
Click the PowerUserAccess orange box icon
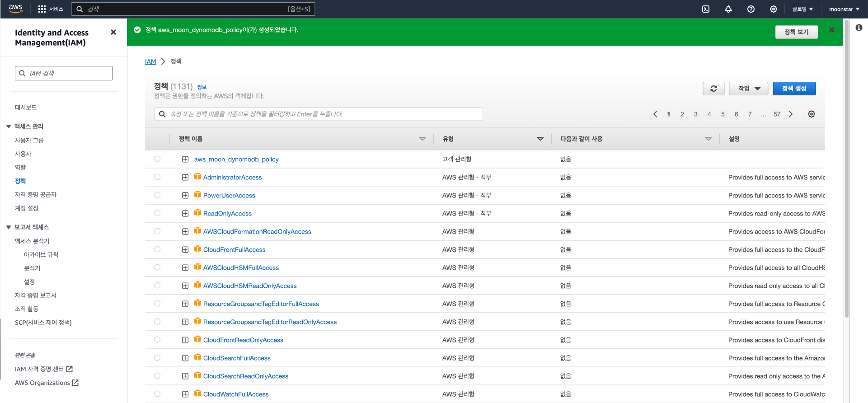[198, 195]
